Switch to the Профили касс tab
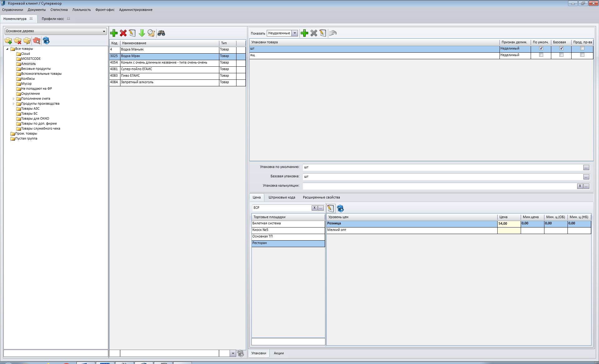This screenshot has width=599, height=364. point(53,19)
